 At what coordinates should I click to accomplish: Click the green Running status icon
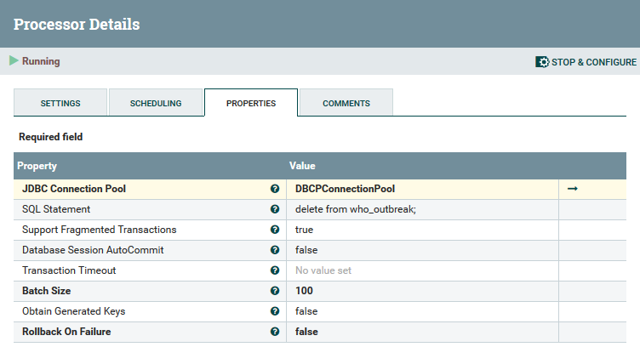tap(14, 61)
